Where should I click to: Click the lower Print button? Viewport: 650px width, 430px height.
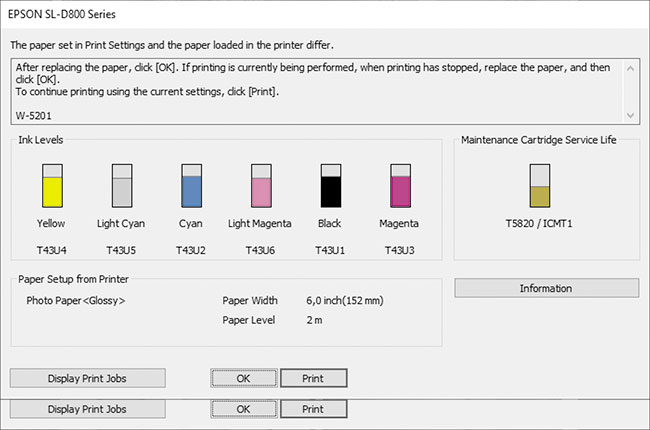[x=312, y=409]
